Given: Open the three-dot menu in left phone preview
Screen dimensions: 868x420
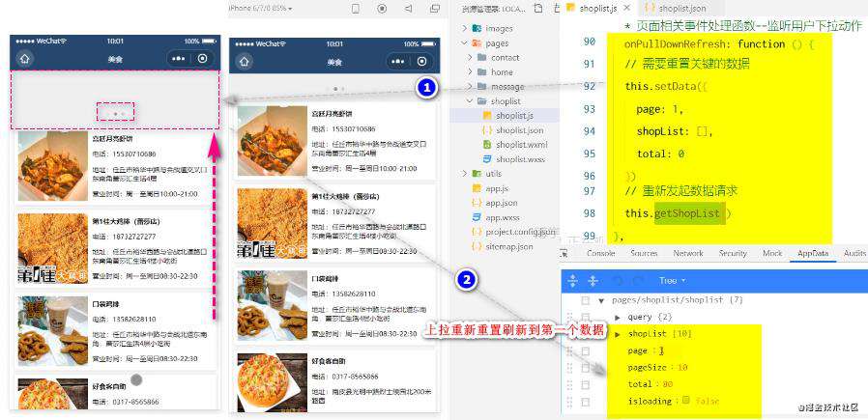Looking at the screenshot, I should tap(179, 59).
